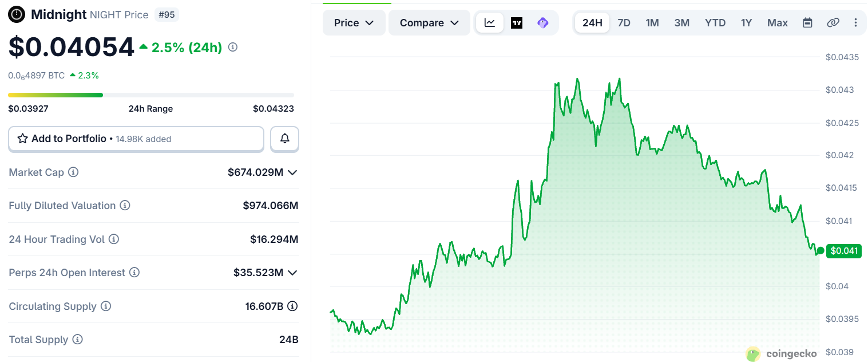Click the $0.04054 price value
Image resolution: width=868 pixels, height=362 pixels.
pyautogui.click(x=71, y=48)
